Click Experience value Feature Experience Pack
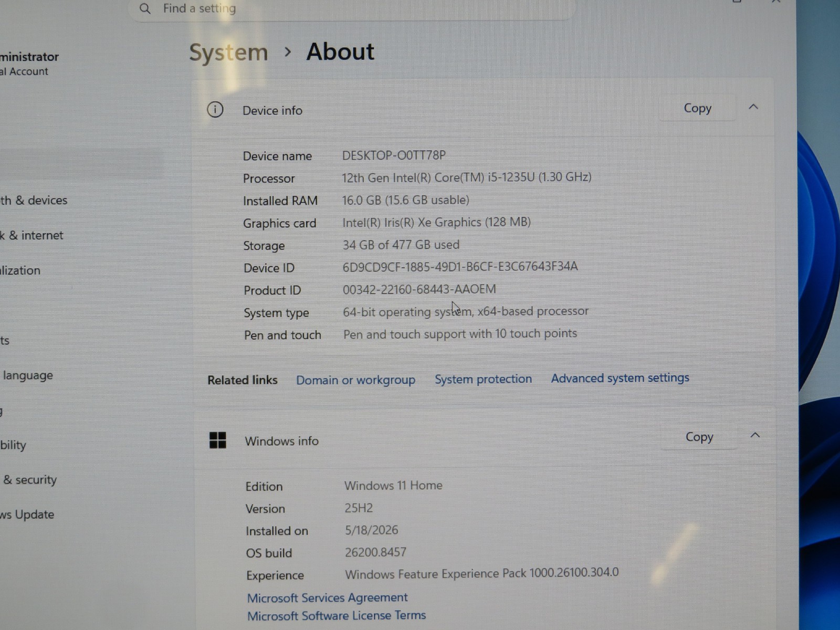This screenshot has height=630, width=840. pos(482,573)
